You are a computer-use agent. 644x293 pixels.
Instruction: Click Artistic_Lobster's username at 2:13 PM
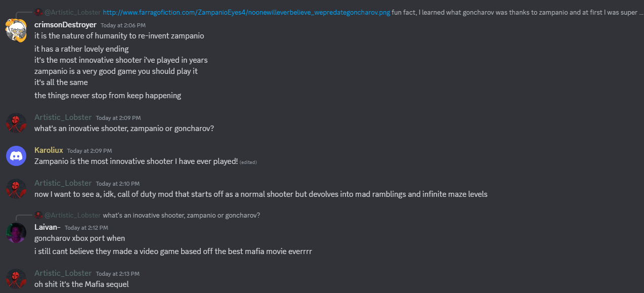point(63,273)
